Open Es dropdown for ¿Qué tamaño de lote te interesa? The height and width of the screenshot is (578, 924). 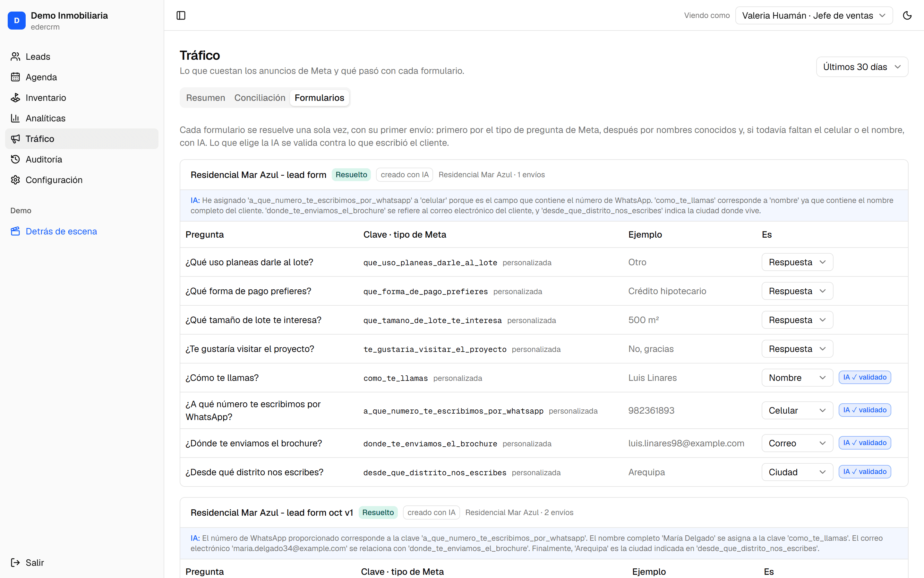click(x=797, y=320)
